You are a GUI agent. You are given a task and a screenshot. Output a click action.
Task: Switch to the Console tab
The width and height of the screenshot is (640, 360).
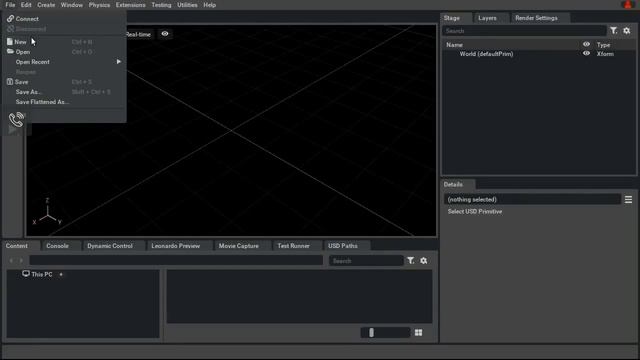click(x=58, y=246)
